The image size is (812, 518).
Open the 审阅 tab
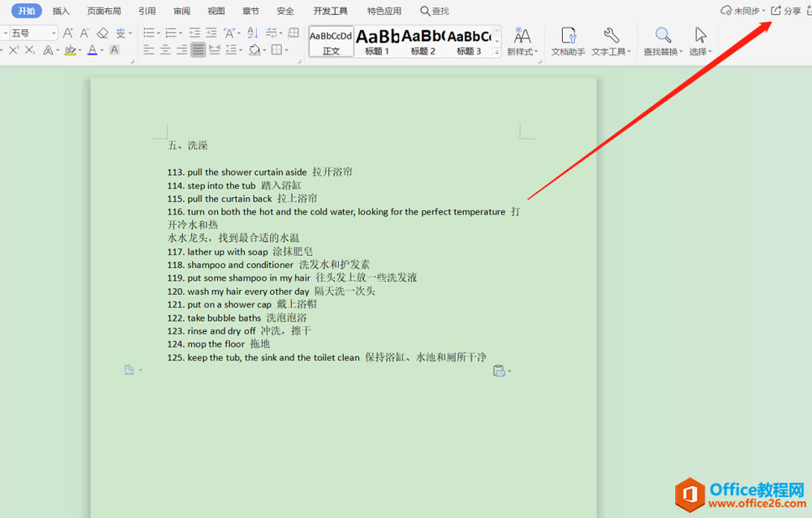[182, 11]
